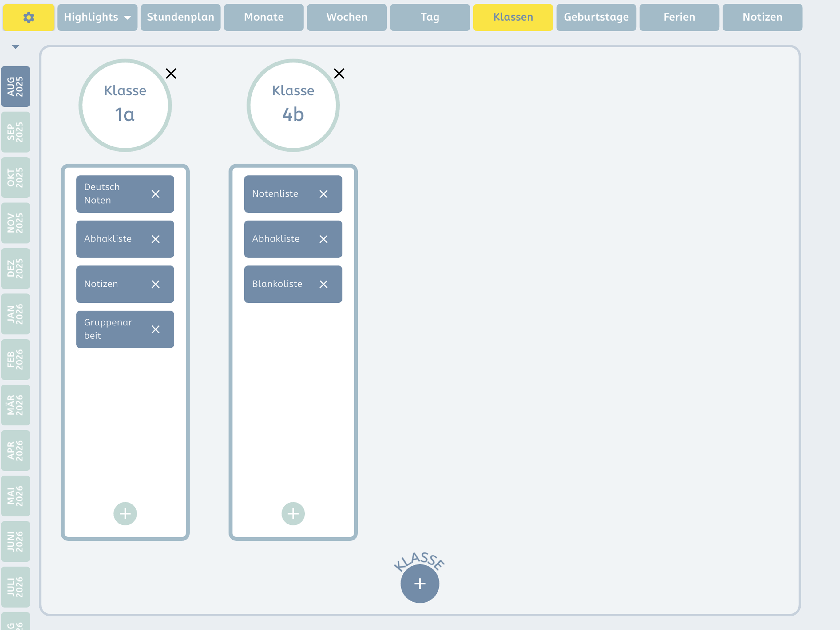Viewport: 840px width, 630px height.
Task: Jump to SEP 2025 in sidebar
Action: (x=16, y=132)
